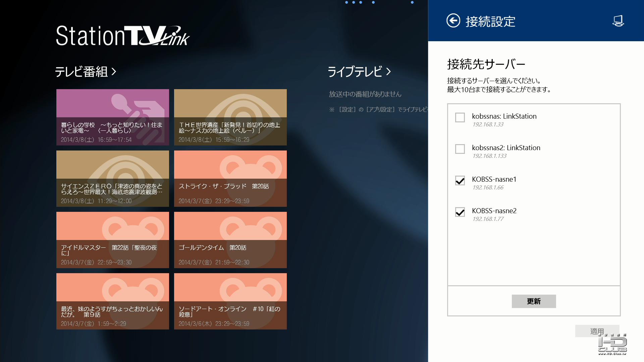Uncheck the KOBSS-nasne1 server checkbox
Screen dimensions: 644x362
(460, 180)
